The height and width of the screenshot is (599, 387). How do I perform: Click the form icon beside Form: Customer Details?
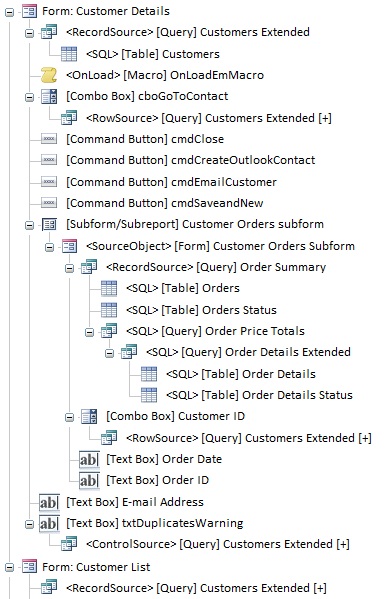point(29,11)
